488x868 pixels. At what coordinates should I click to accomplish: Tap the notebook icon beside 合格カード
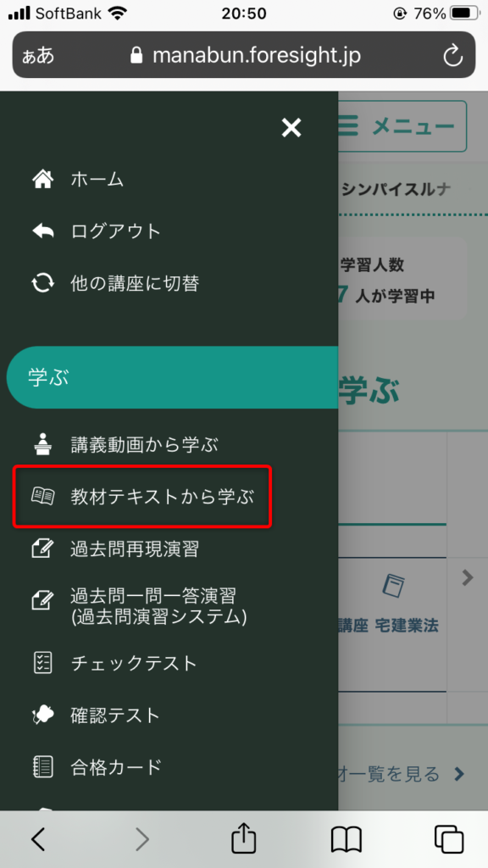[x=43, y=767]
